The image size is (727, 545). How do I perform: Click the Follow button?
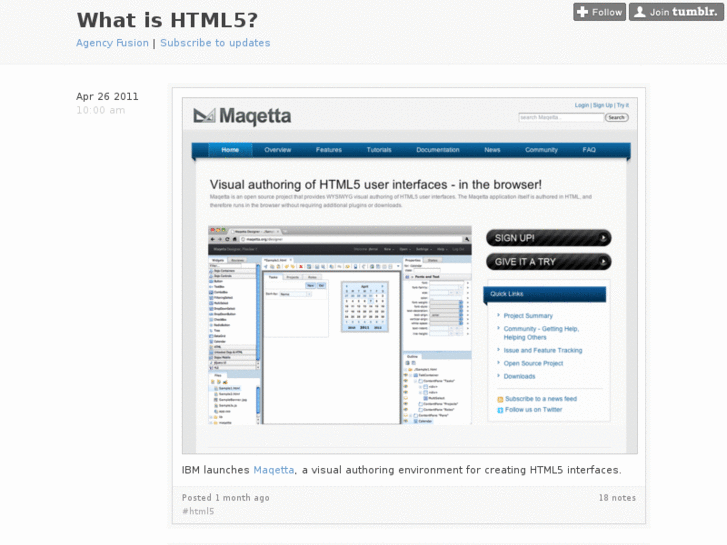pos(599,12)
